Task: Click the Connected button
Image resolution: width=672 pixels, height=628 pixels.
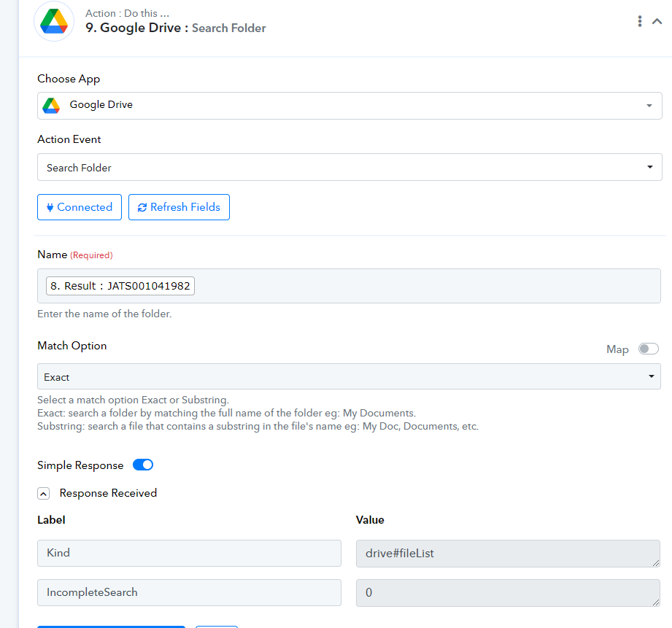Action: [80, 207]
